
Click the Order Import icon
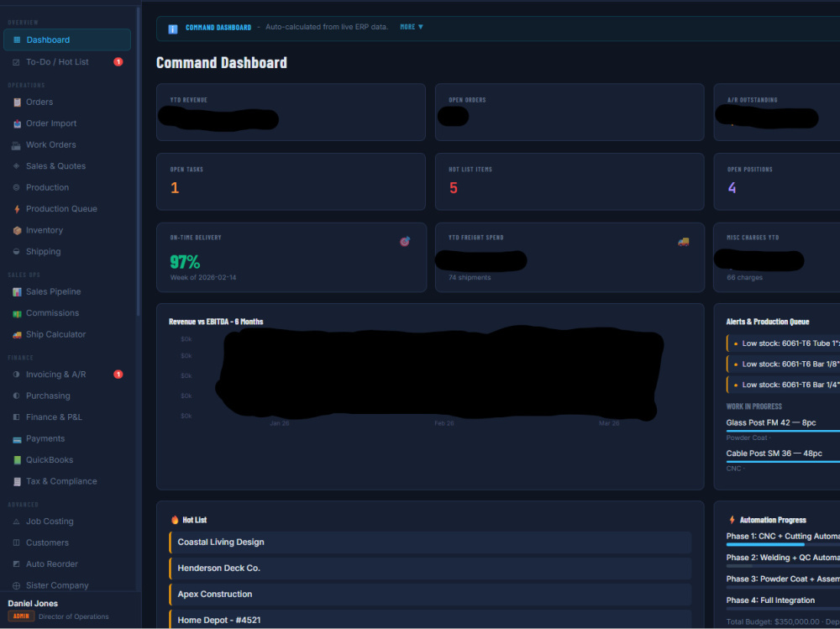click(x=17, y=123)
